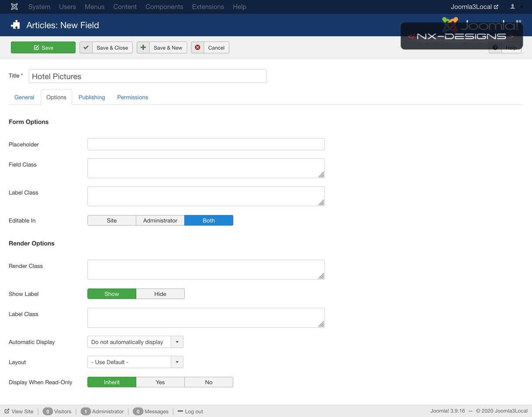Click the Cancel button
This screenshot has width=532, height=417.
coord(210,48)
